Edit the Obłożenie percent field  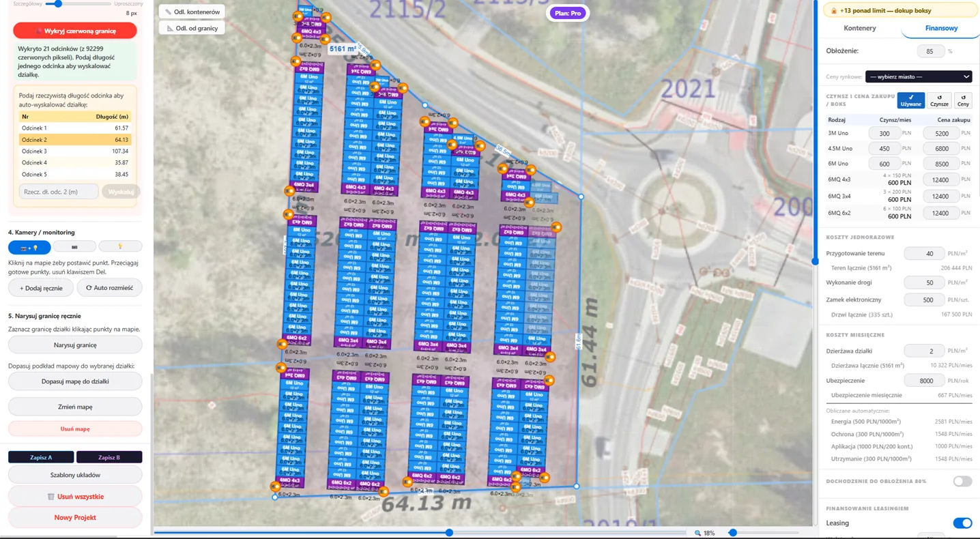pyautogui.click(x=930, y=51)
